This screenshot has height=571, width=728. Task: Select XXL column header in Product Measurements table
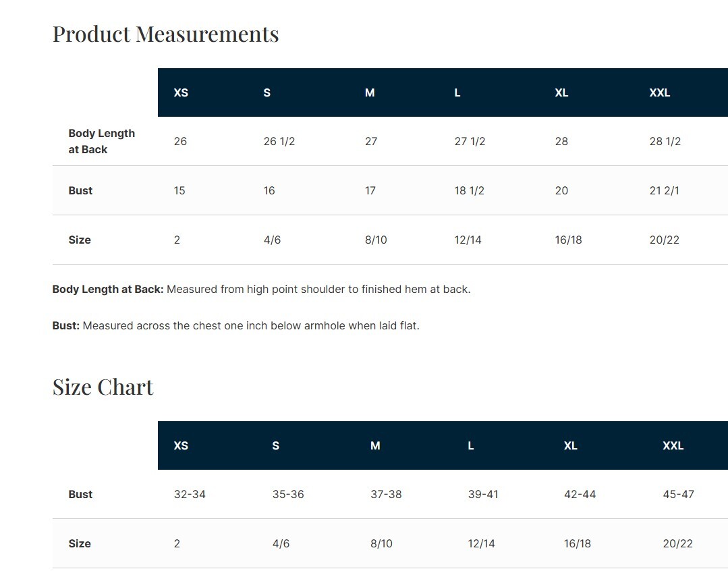click(x=659, y=93)
